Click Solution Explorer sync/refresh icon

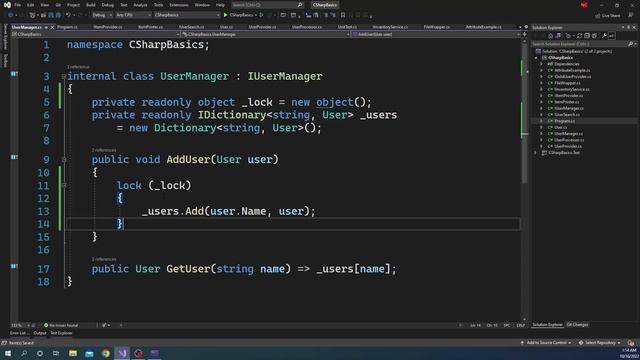click(579, 36)
